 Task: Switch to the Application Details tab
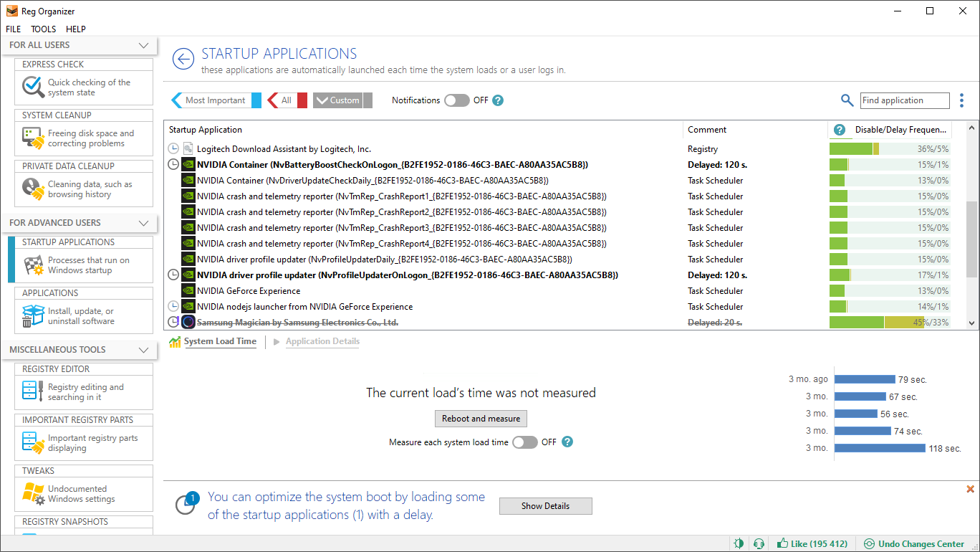click(x=322, y=341)
